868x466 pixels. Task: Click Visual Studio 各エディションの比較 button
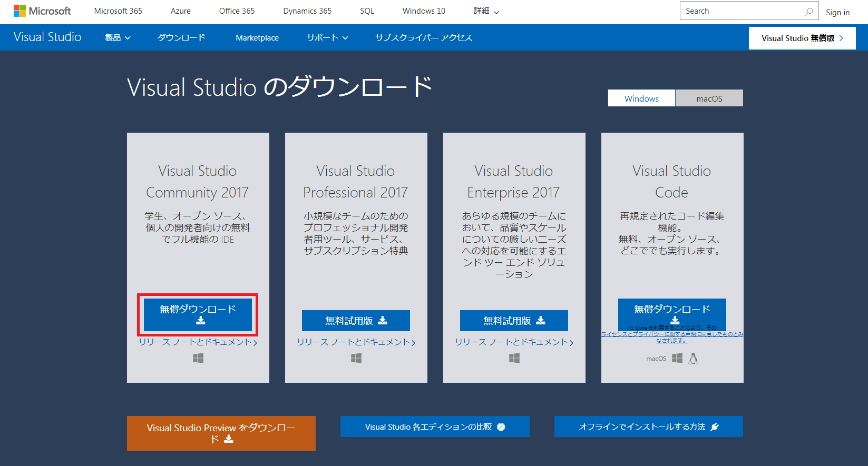pyautogui.click(x=435, y=427)
